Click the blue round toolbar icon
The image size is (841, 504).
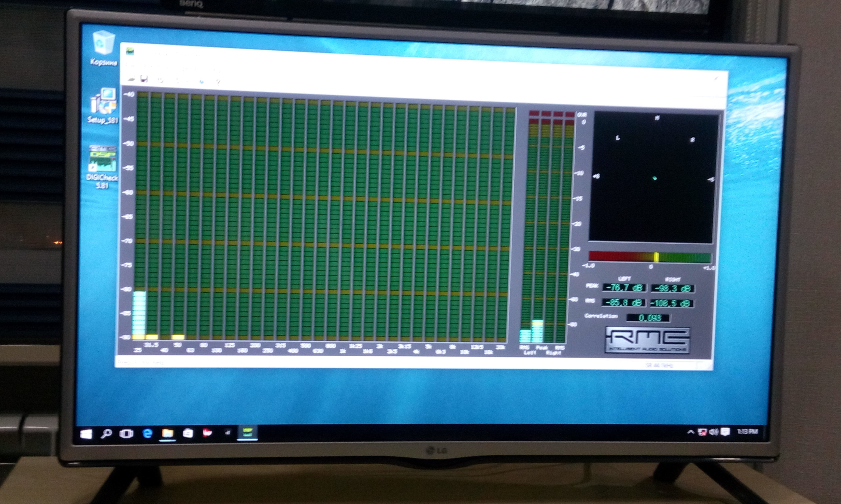pyautogui.click(x=202, y=81)
